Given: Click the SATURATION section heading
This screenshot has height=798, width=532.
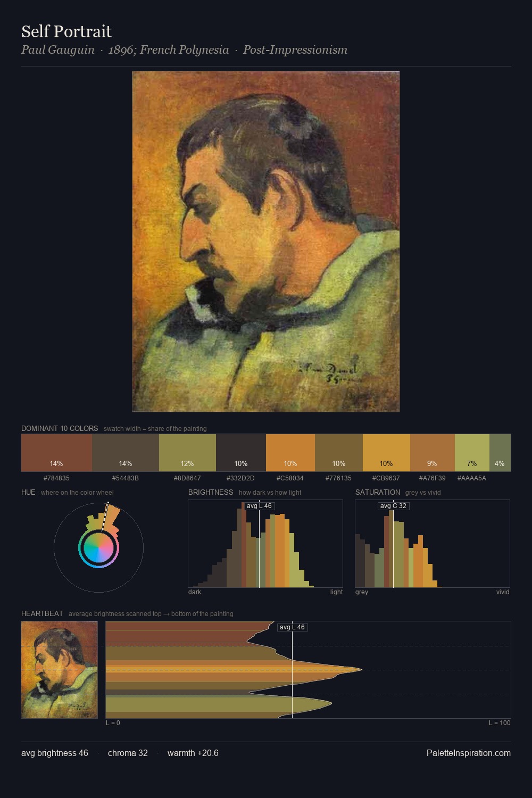Looking at the screenshot, I should [x=378, y=492].
